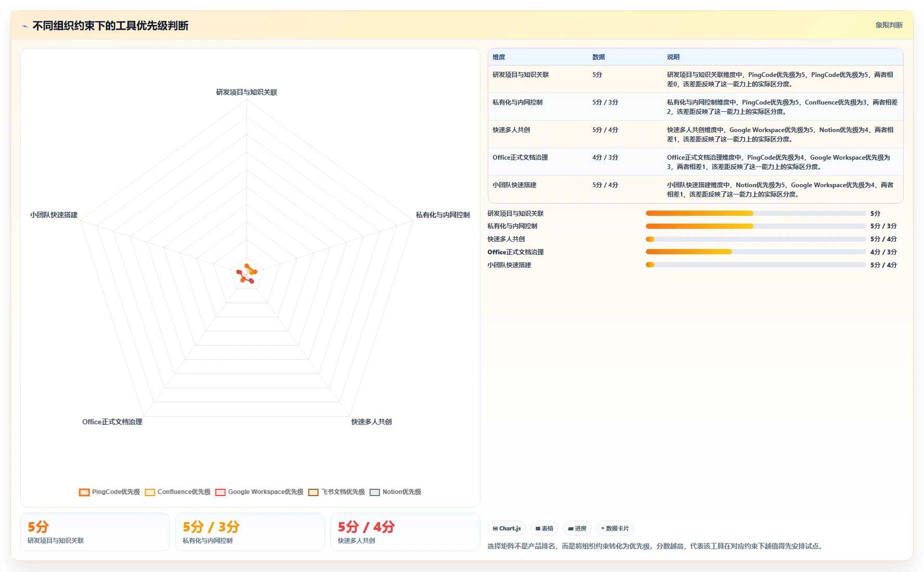Viewport: 924px width, 572px height.
Task: Select table row Office正式文档治理
Action: tap(695, 162)
